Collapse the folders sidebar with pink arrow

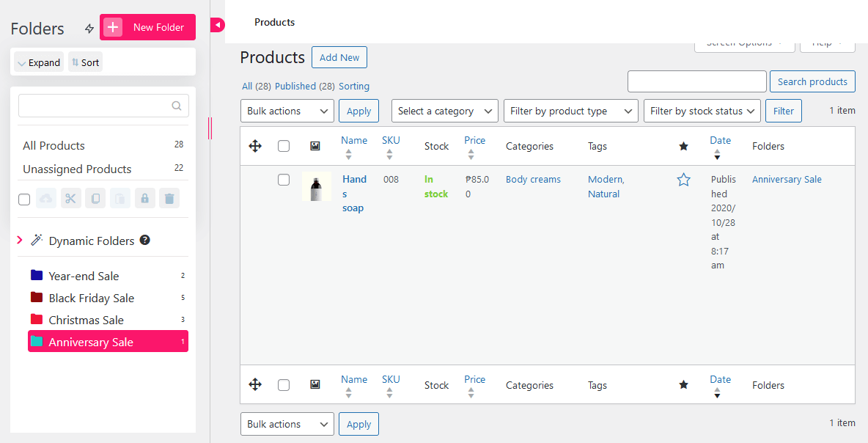tap(218, 25)
